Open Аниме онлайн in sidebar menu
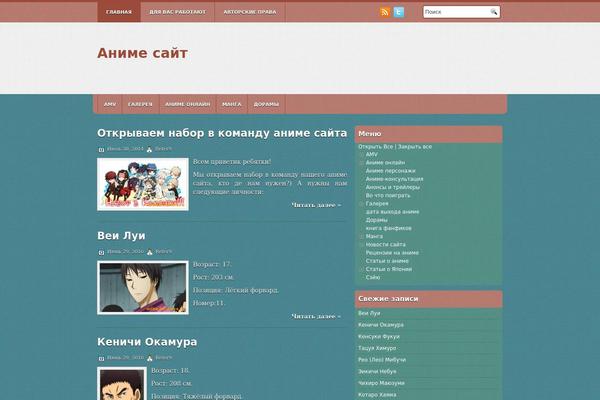The image size is (600, 400). [385, 163]
